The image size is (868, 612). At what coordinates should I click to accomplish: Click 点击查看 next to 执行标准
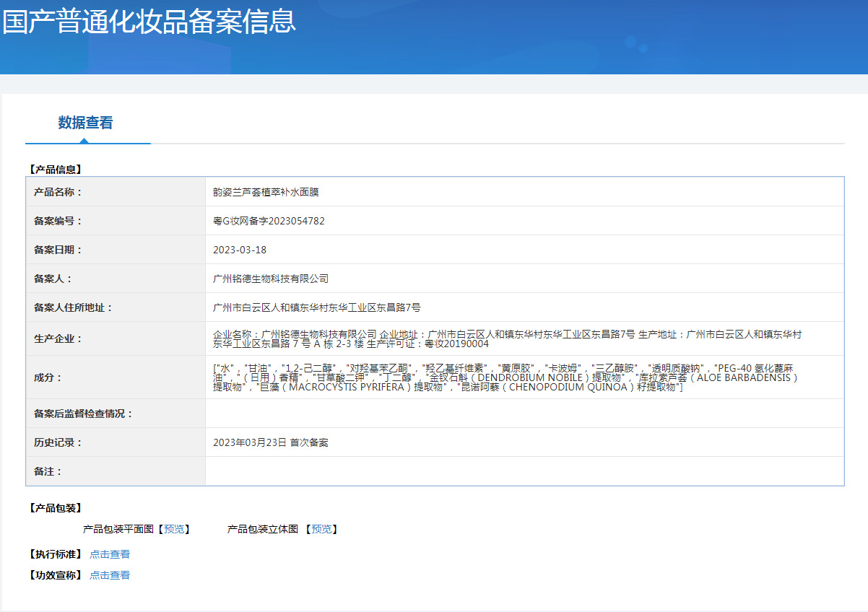pos(110,554)
